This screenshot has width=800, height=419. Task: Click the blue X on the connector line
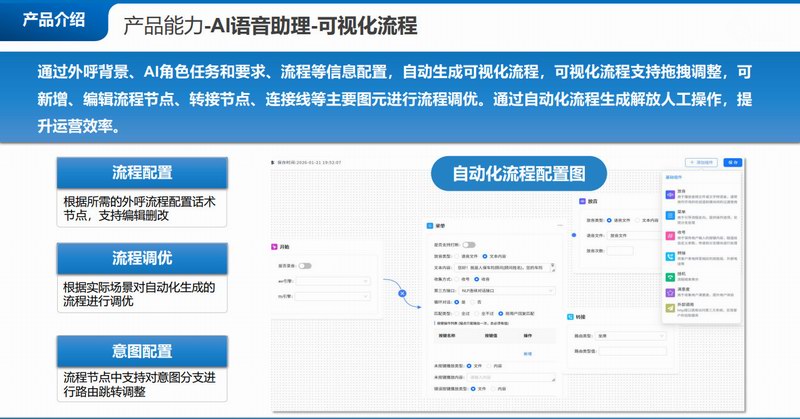click(400, 294)
